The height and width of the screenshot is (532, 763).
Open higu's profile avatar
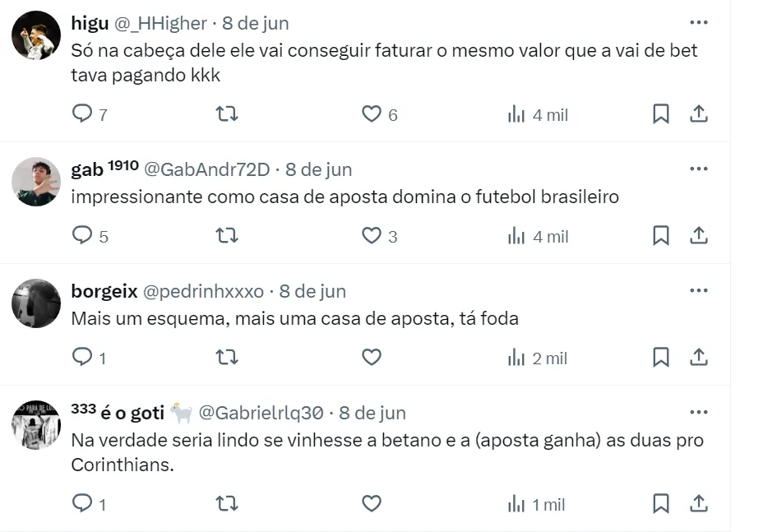click(36, 35)
